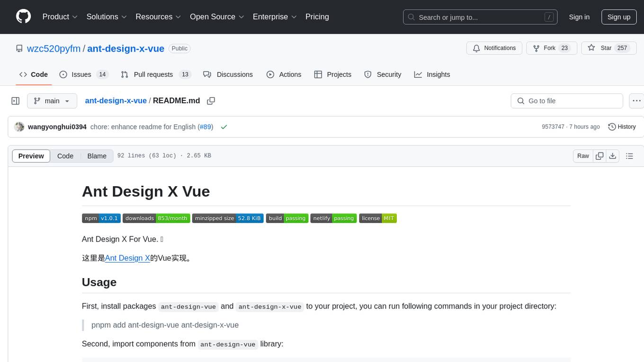The width and height of the screenshot is (644, 362).
Task: Expand the Enterprise menu
Action: click(275, 17)
